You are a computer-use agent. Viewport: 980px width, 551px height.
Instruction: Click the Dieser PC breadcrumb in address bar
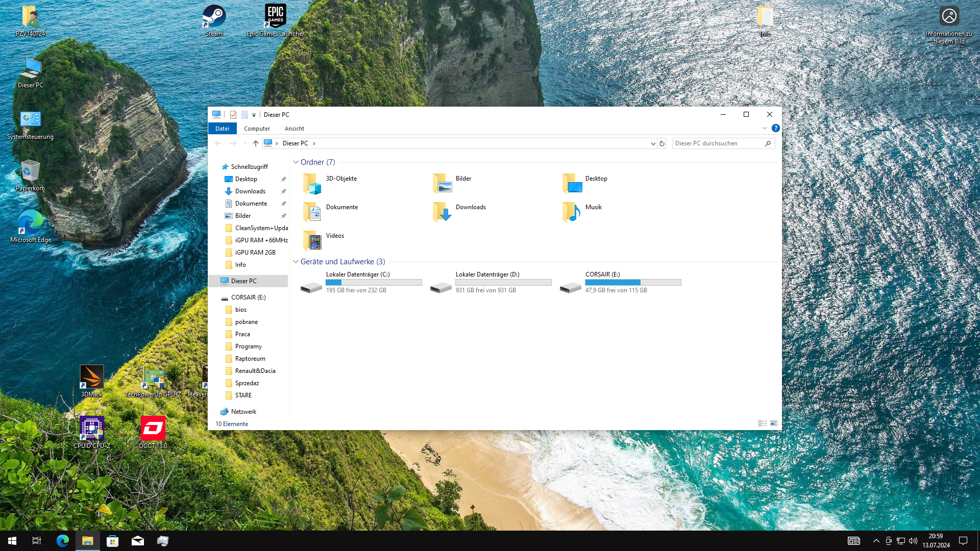click(x=295, y=143)
